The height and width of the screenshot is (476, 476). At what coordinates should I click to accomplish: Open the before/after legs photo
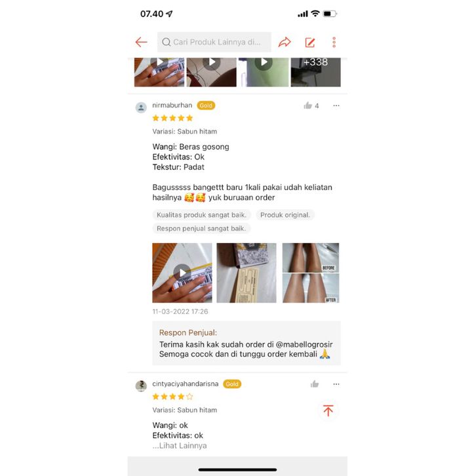coord(311,273)
